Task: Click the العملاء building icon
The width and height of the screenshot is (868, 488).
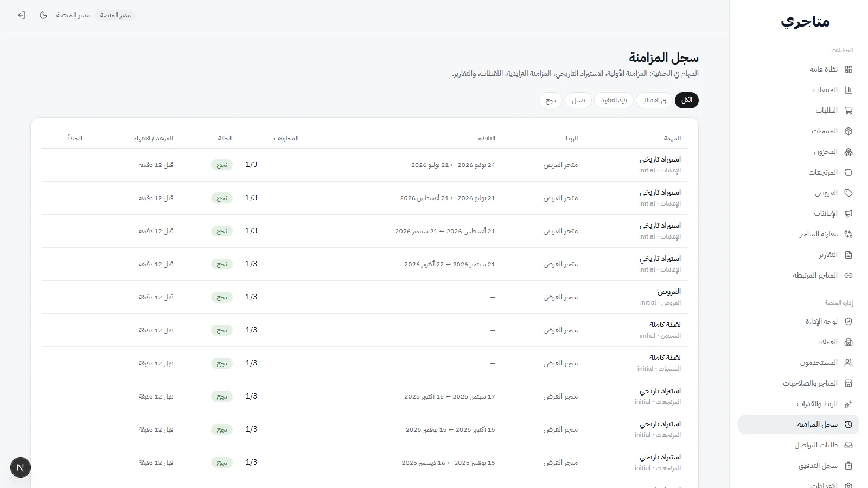Action: [x=848, y=342]
